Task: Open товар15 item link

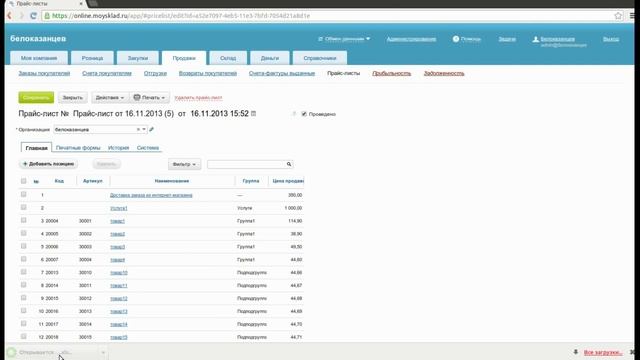Action: 119,337
